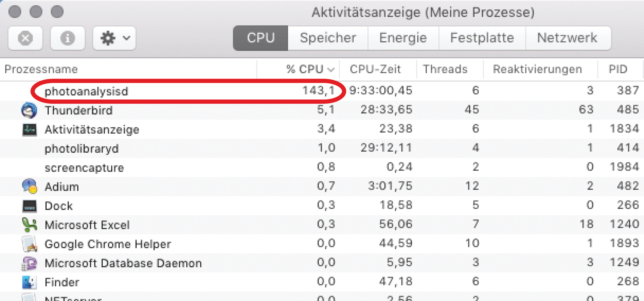Click the Microsoft Excel icon
The image size is (644, 301).
29,225
